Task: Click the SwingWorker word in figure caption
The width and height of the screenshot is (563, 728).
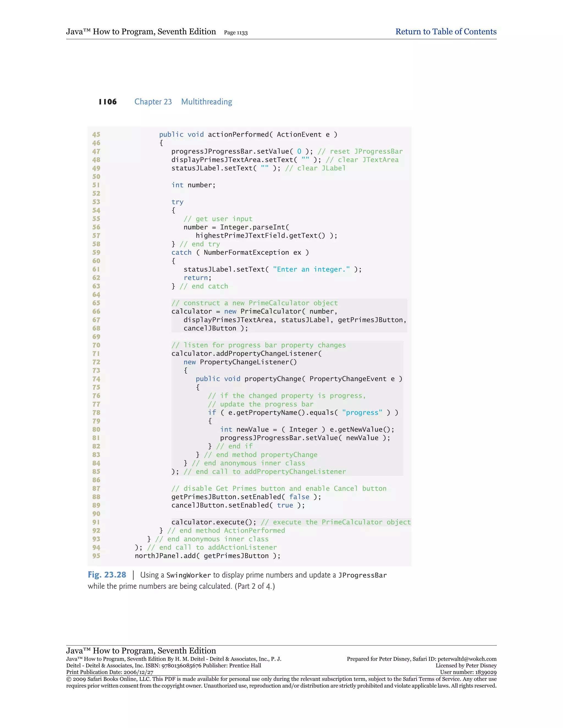Action: pos(188,575)
